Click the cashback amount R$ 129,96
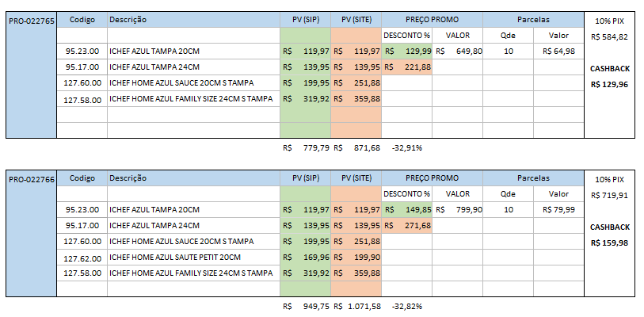This screenshot has width=644, height=317. click(609, 84)
